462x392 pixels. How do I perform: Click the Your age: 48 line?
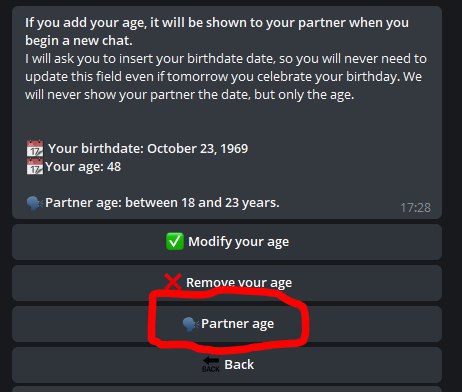(x=83, y=167)
